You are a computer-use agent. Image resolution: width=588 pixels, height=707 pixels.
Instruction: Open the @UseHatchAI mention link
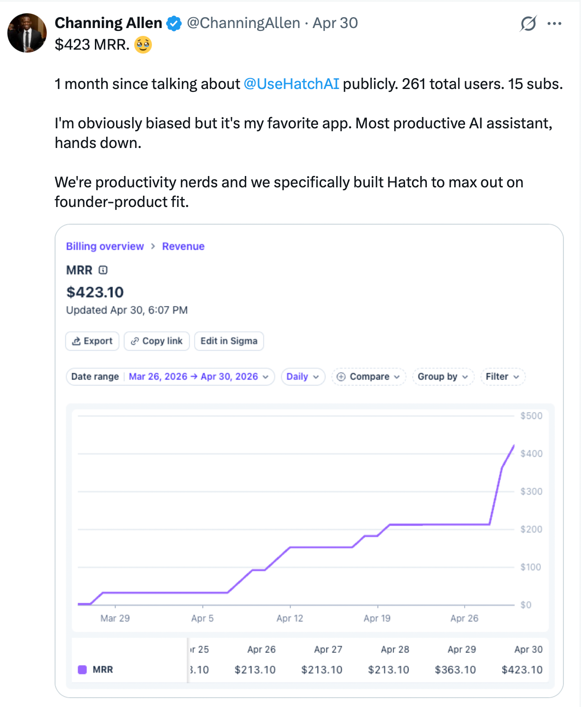pos(292,84)
